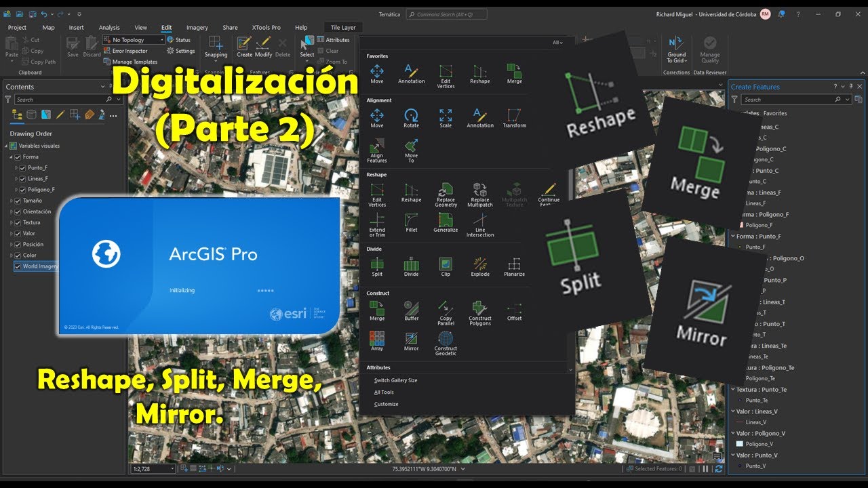Image resolution: width=868 pixels, height=488 pixels.
Task: Select the Split tool under Divide
Action: pos(377,266)
